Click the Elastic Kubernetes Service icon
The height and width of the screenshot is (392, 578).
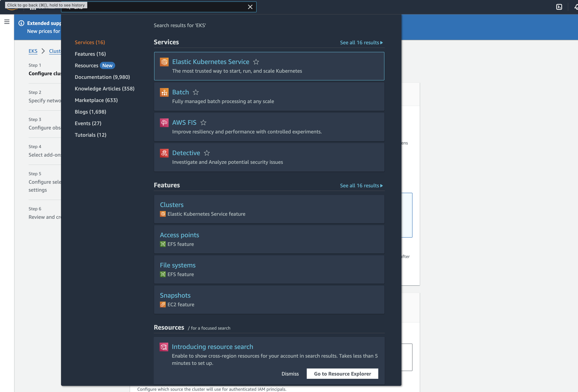tap(164, 62)
